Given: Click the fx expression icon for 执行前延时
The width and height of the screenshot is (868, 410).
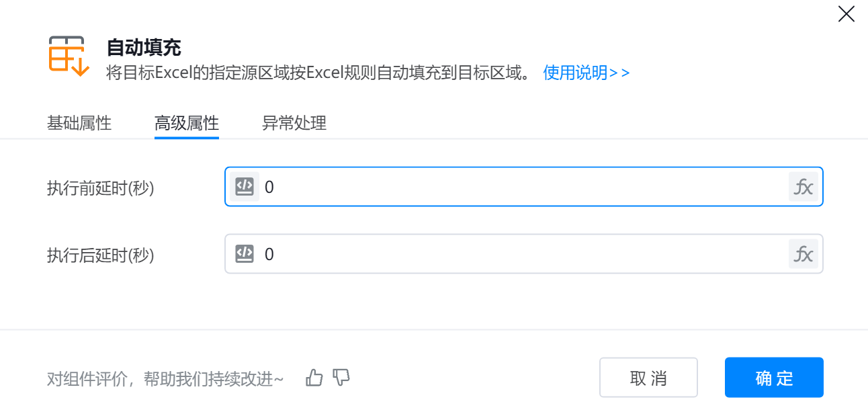Looking at the screenshot, I should pos(804,187).
